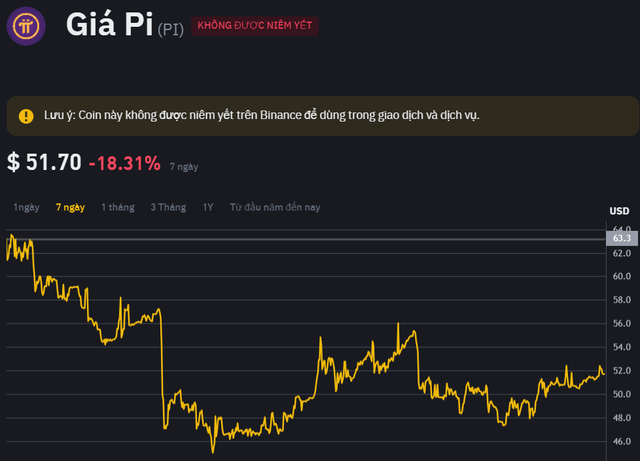
Task: Select the '1ngày' timeframe tab
Action: pos(26,207)
